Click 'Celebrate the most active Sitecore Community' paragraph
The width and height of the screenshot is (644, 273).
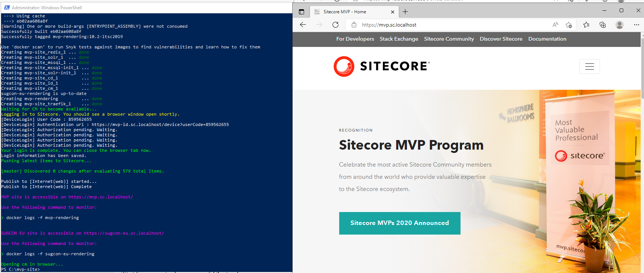pyautogui.click(x=415, y=177)
